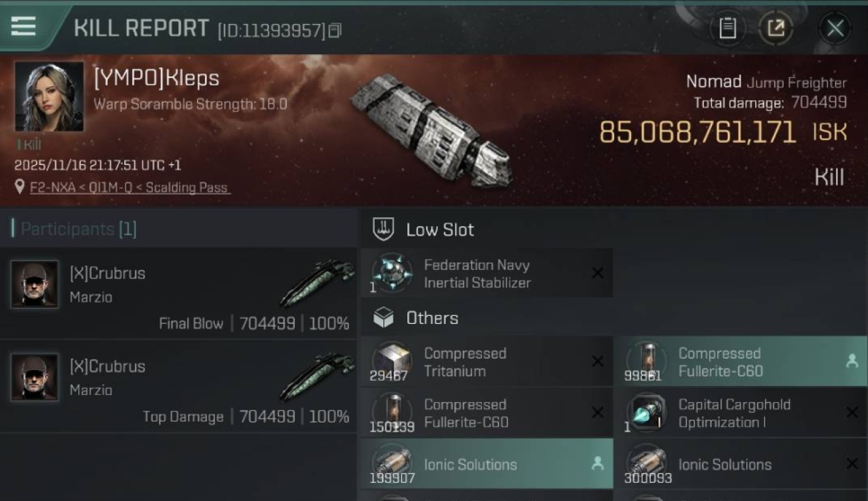This screenshot has height=501, width=868.
Task: Copy the kill report ID
Action: pyautogui.click(x=335, y=30)
